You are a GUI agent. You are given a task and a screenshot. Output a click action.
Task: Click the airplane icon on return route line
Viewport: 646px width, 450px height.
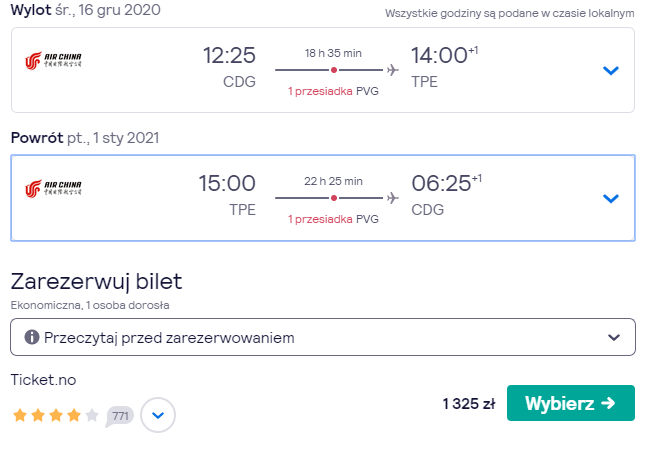pyautogui.click(x=393, y=198)
